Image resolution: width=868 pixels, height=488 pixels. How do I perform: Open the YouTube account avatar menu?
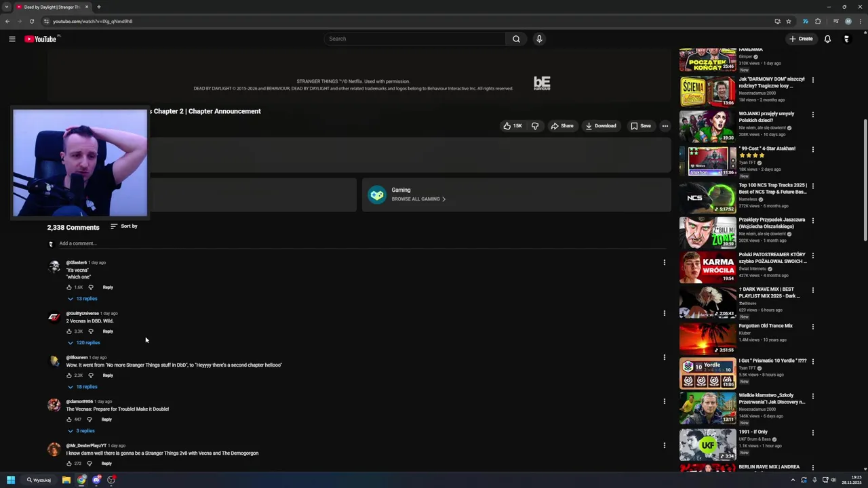[x=846, y=39]
